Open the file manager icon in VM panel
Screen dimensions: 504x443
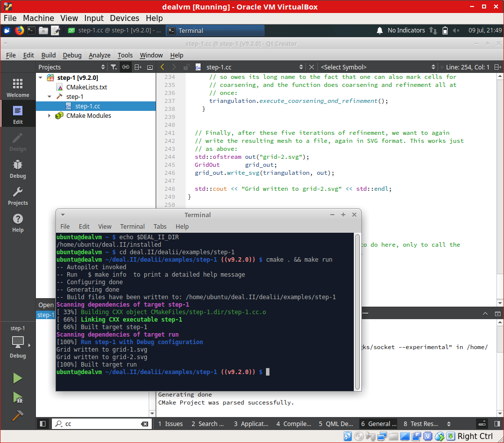click(43, 30)
